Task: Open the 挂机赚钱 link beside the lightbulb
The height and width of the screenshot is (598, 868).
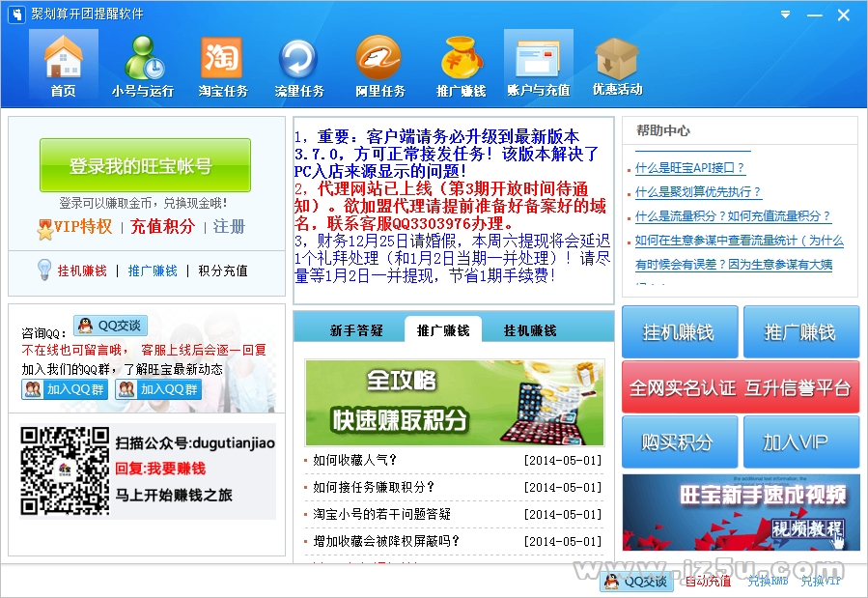Action: (82, 271)
